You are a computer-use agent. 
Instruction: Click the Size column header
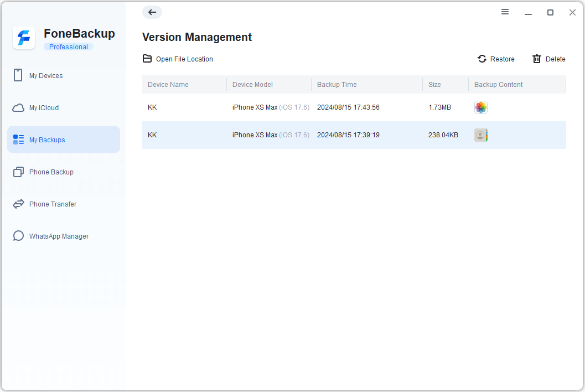[x=434, y=85]
